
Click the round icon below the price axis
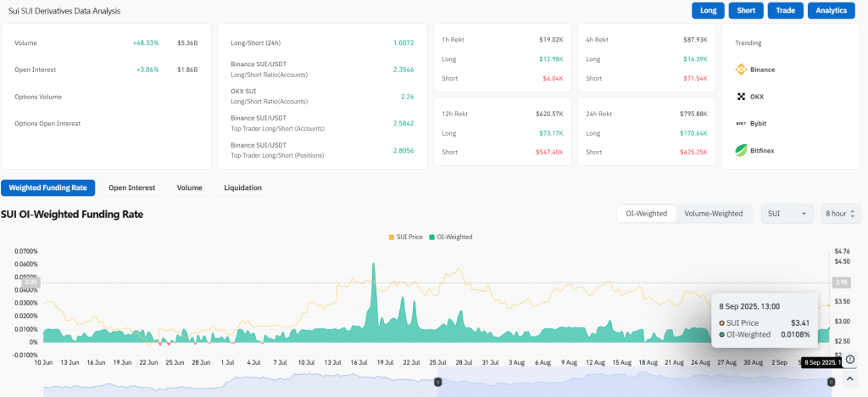click(850, 360)
